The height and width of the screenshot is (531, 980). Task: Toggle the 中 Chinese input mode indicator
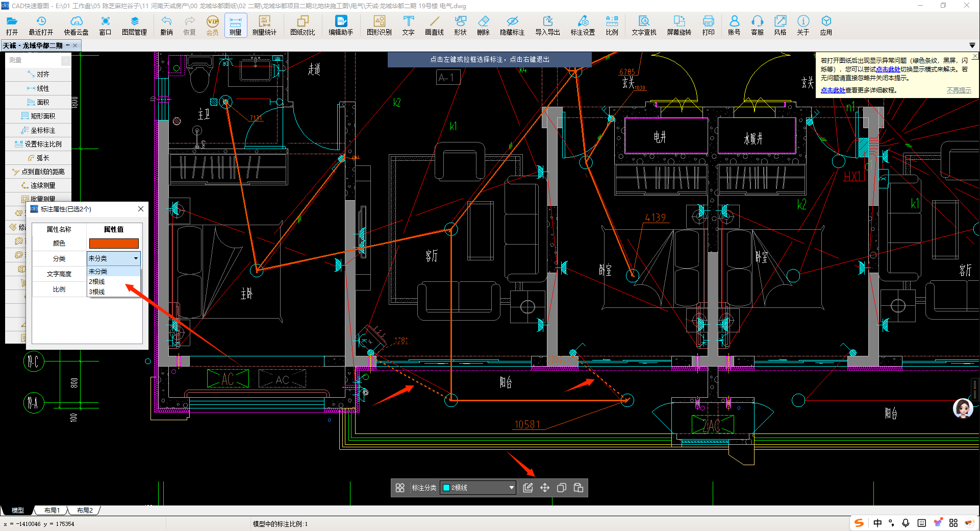pyautogui.click(x=877, y=523)
